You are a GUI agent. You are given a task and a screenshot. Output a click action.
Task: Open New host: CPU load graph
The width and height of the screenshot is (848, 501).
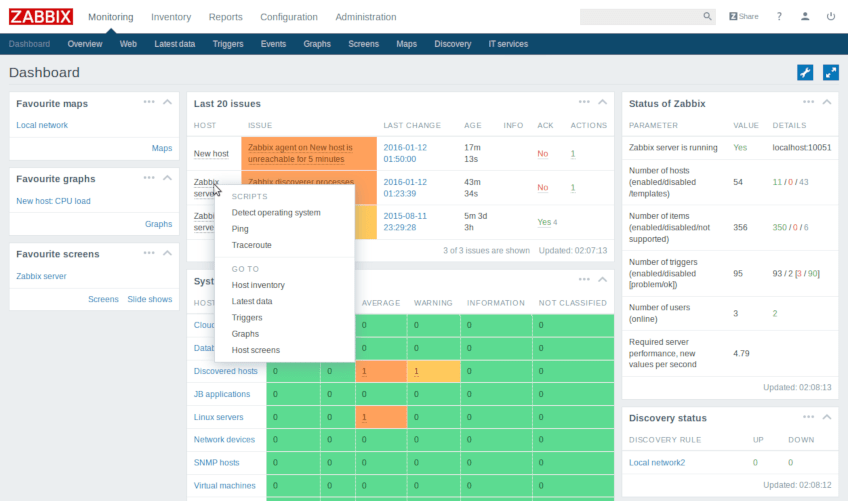[53, 201]
